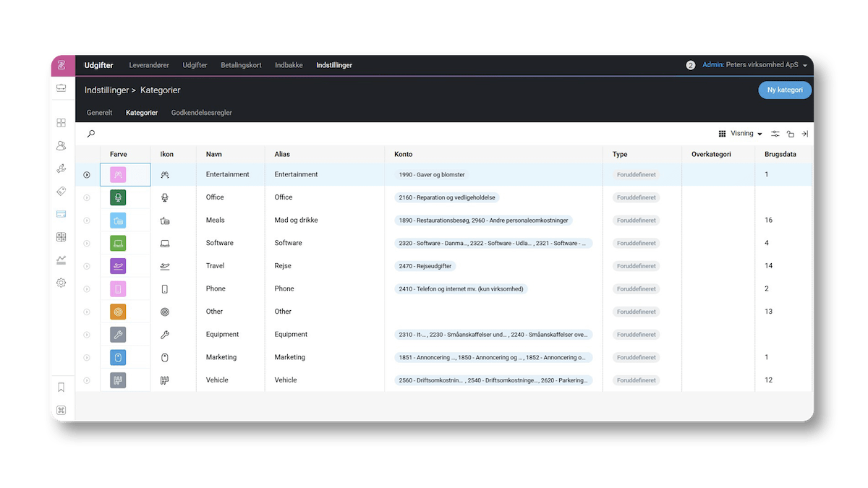
Task: Click the lock icon next to Visning
Action: coord(790,134)
